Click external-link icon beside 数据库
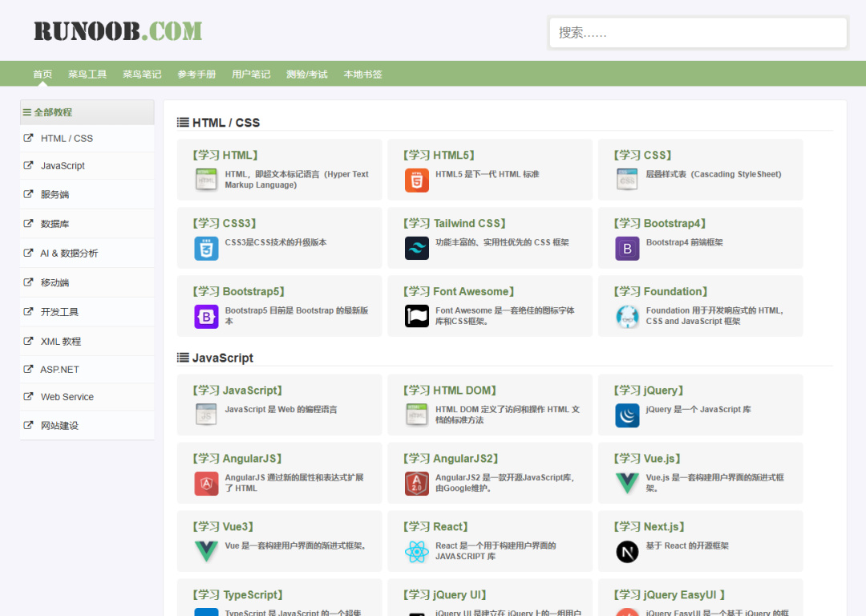Image resolution: width=866 pixels, height=616 pixels. click(x=28, y=223)
